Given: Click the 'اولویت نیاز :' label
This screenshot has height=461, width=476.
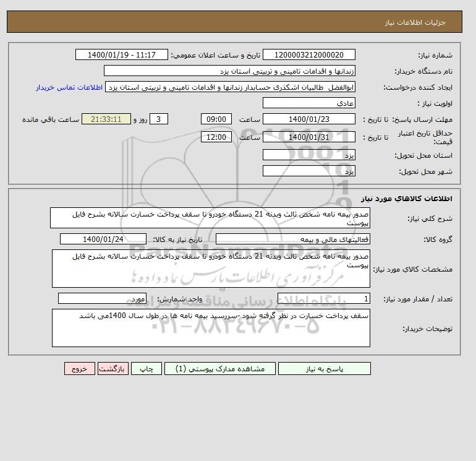Looking at the screenshot, I should [x=435, y=103].
